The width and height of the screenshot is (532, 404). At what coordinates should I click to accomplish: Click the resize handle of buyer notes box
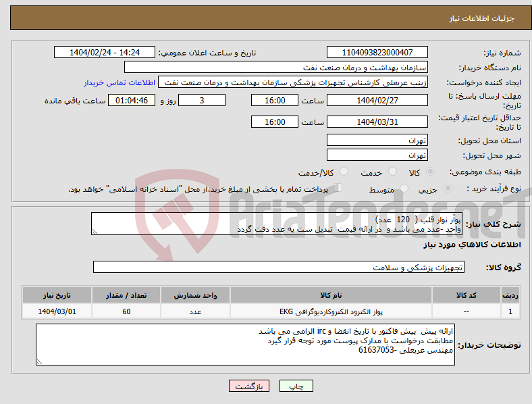pyautogui.click(x=39, y=362)
